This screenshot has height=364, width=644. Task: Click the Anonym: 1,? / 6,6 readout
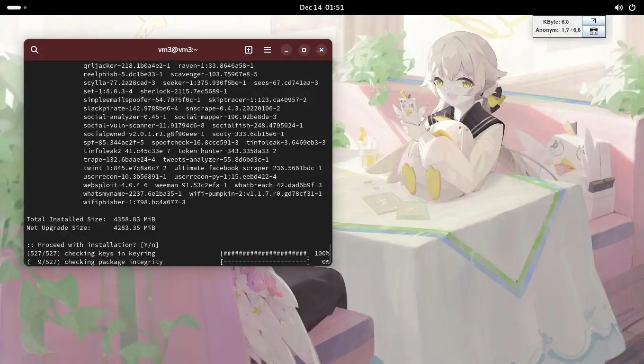pos(558,30)
